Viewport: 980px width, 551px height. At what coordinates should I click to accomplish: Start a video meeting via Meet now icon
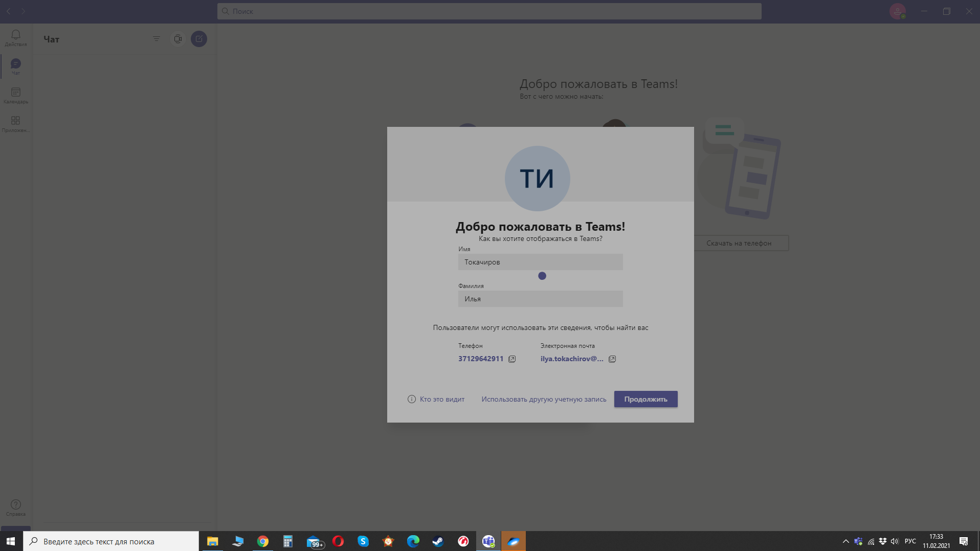[x=177, y=39]
